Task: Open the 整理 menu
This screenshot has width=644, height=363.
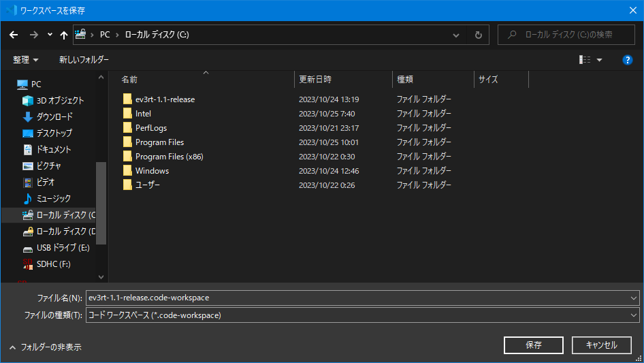Action: click(x=25, y=60)
